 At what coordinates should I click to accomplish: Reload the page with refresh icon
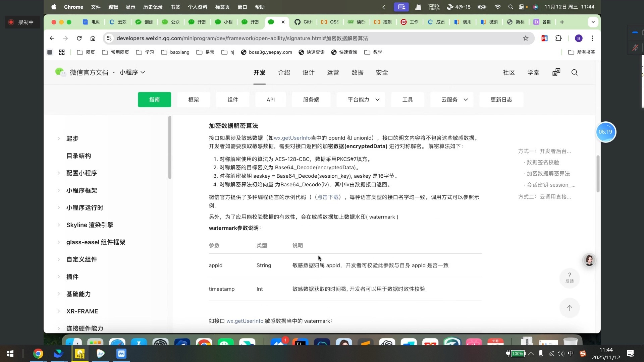coord(79,38)
